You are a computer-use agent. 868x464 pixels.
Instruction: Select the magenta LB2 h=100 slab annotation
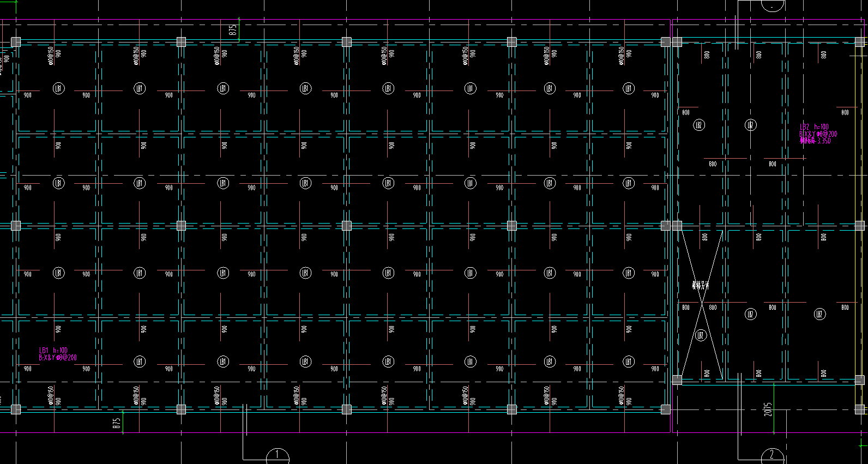pyautogui.click(x=818, y=134)
